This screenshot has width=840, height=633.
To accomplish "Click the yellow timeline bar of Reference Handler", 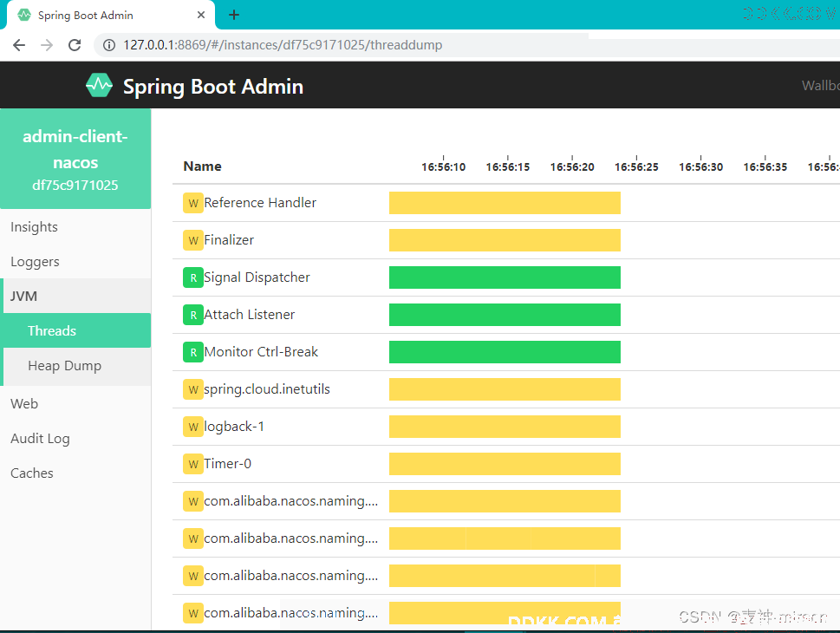I will (x=505, y=203).
